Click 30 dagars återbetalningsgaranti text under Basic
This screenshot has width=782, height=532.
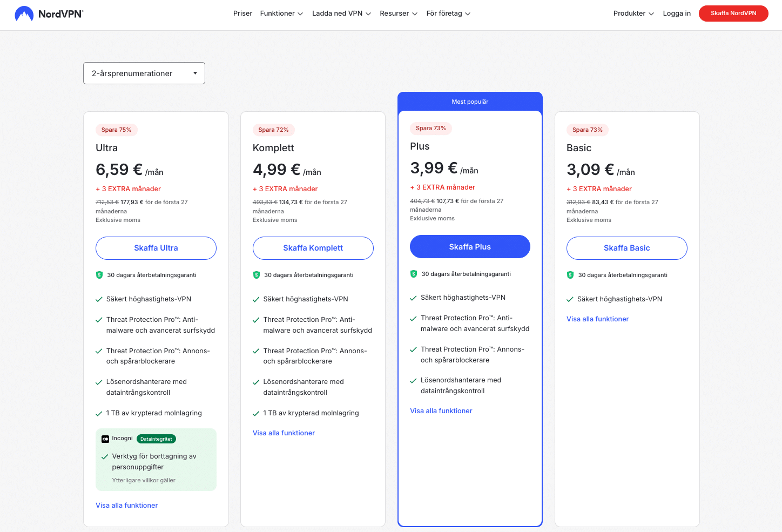coord(623,275)
